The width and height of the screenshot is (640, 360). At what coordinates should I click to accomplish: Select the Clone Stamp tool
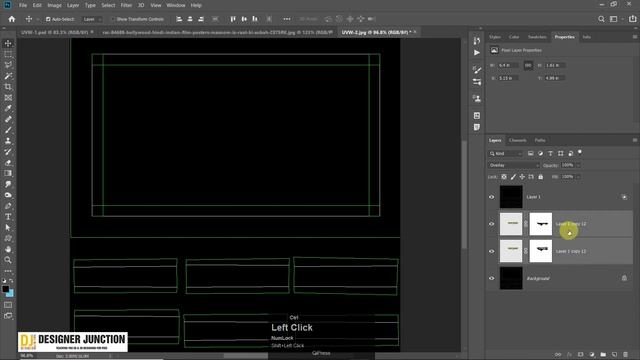(8, 141)
